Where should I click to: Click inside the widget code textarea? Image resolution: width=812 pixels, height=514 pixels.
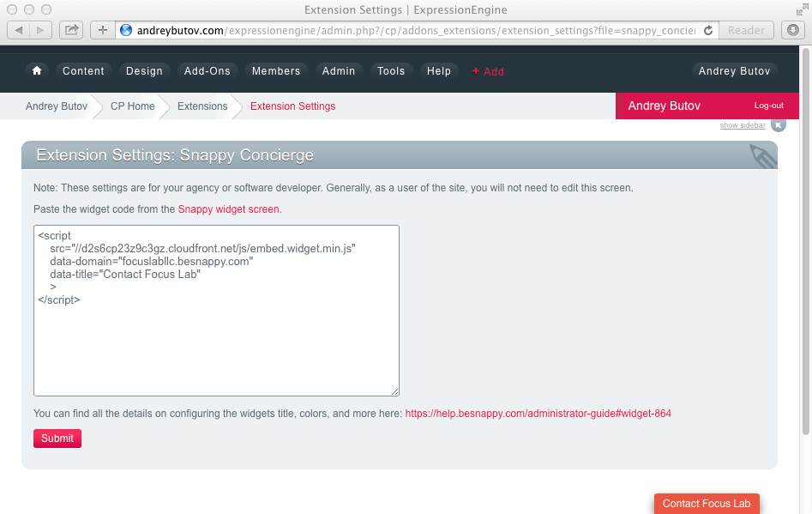tap(216, 311)
